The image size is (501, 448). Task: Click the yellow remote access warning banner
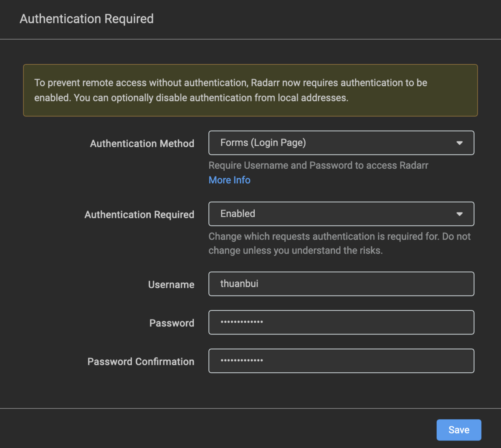coord(250,90)
